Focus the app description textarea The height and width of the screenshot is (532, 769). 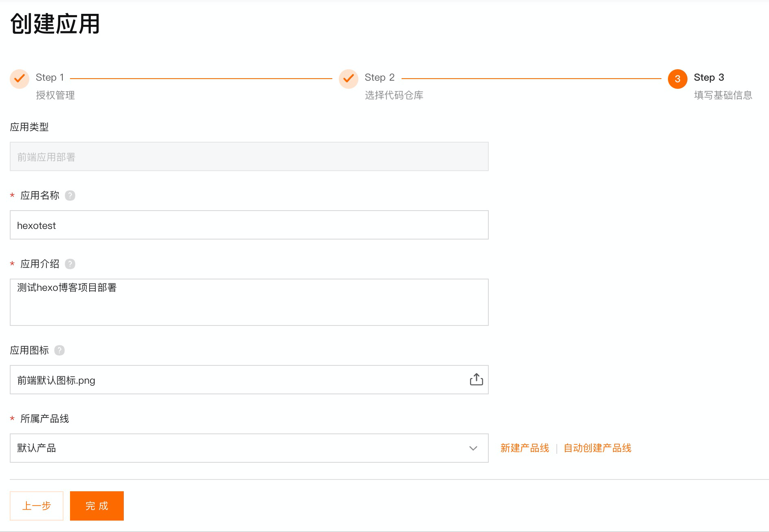pyautogui.click(x=249, y=302)
